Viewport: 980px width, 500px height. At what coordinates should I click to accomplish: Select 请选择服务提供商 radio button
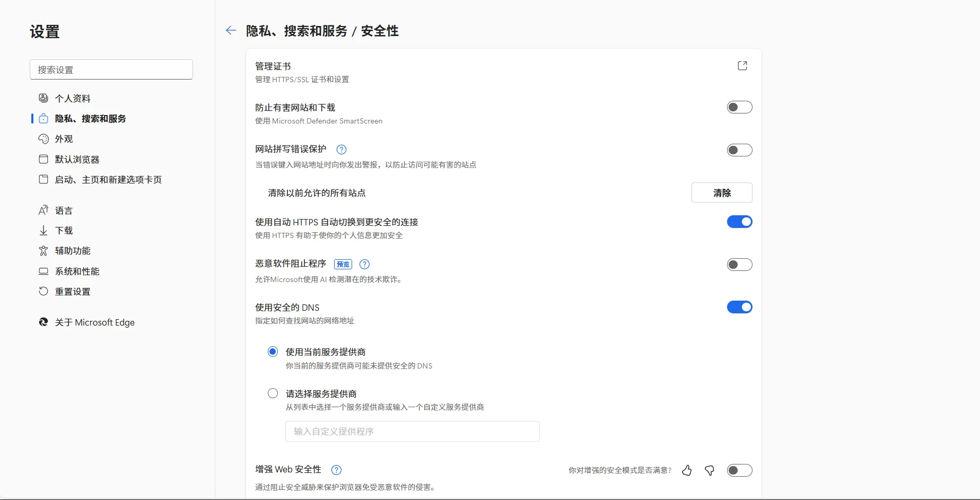click(273, 393)
